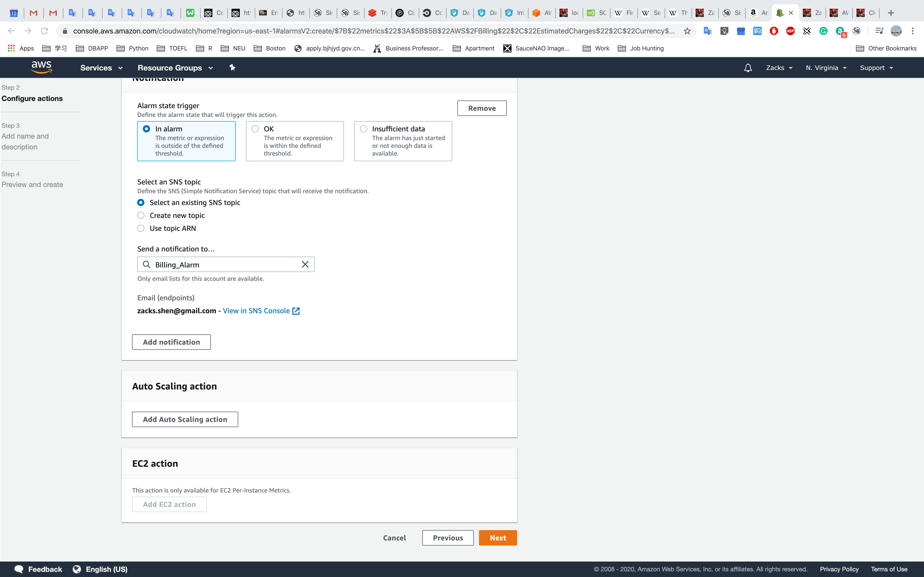Screen dimensions: 924x577
Task: Click the external link icon after SNS Console
Action: tap(296, 311)
